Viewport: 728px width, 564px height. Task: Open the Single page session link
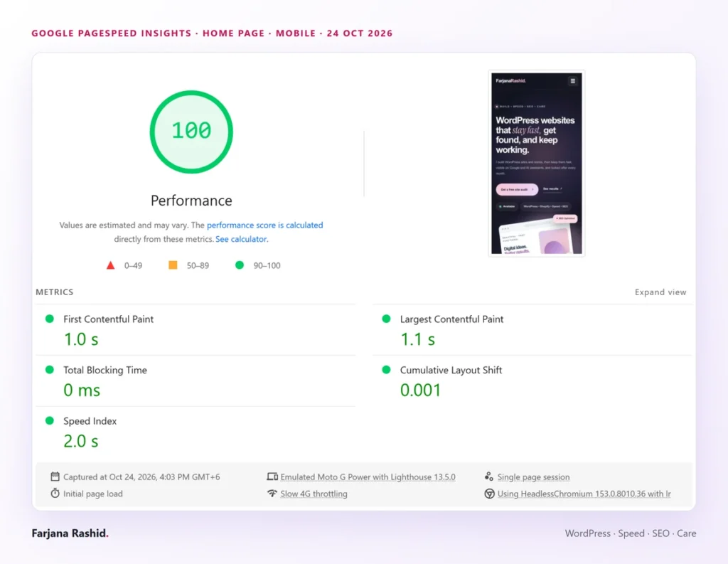point(533,477)
